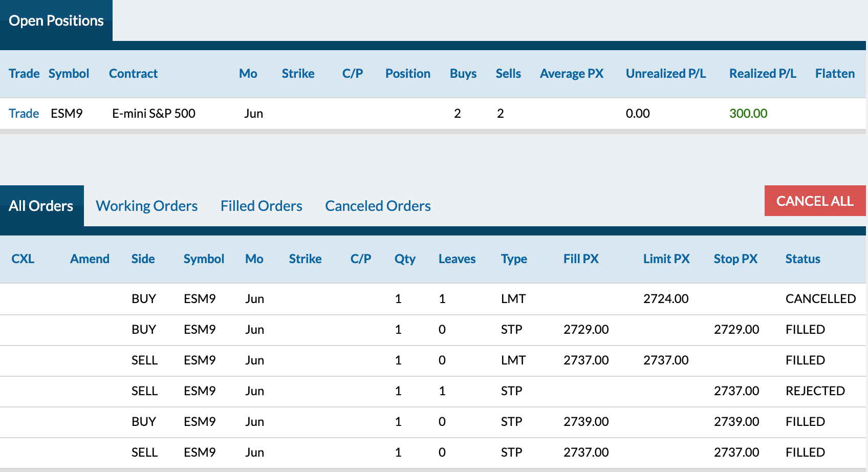Select the CANCELLED buy order row
The height and width of the screenshot is (472, 868).
click(433, 299)
